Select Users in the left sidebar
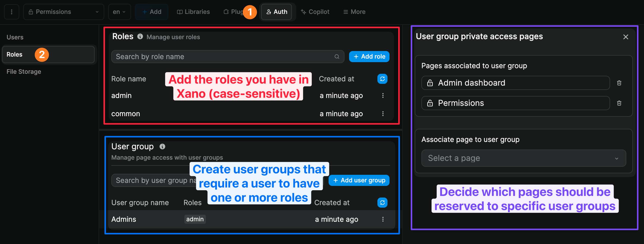This screenshot has height=244, width=644. [x=15, y=37]
